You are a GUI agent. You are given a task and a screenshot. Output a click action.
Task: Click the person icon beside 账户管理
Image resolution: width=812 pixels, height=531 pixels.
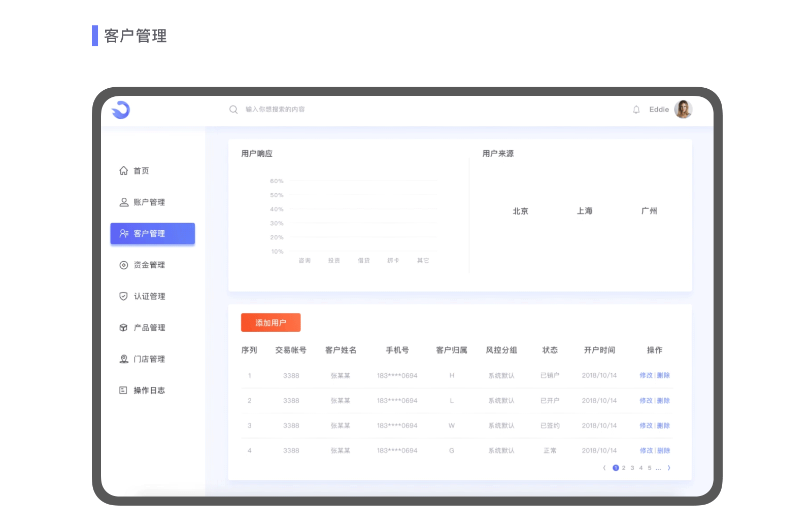[x=123, y=202]
